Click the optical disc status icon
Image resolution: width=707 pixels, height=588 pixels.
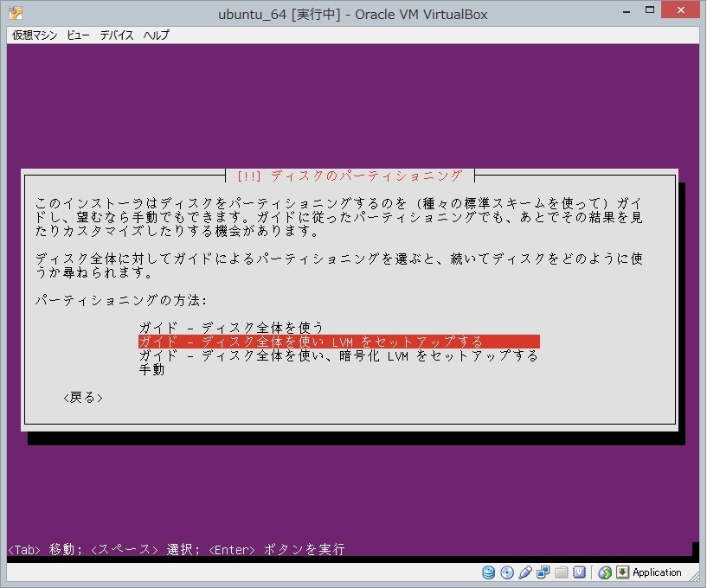(x=507, y=572)
